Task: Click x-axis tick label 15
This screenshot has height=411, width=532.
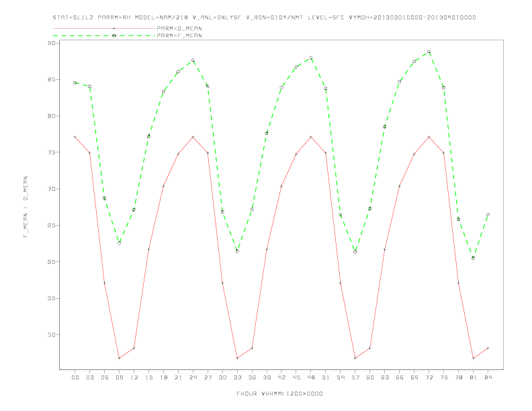Action: (x=148, y=377)
